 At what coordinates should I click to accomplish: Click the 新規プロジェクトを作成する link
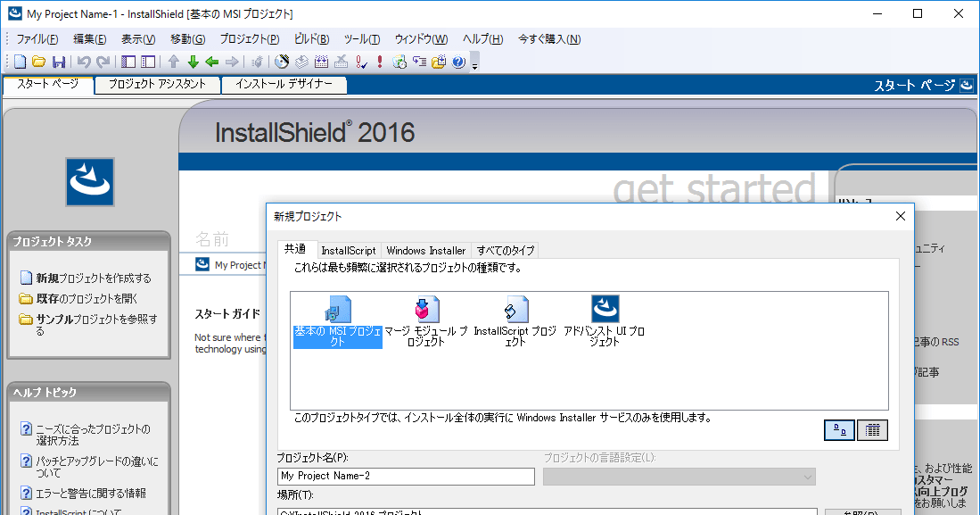[x=93, y=278]
